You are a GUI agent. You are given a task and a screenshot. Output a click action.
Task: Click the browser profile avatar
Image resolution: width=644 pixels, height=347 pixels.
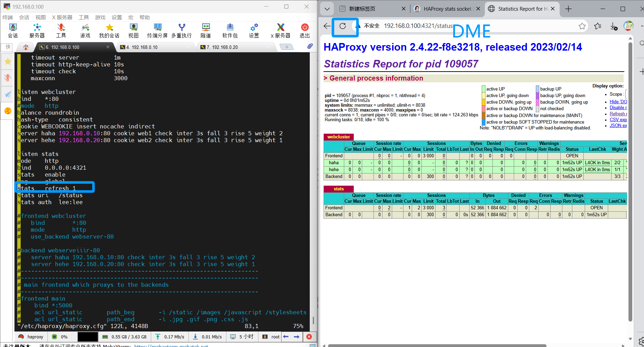coord(628,26)
